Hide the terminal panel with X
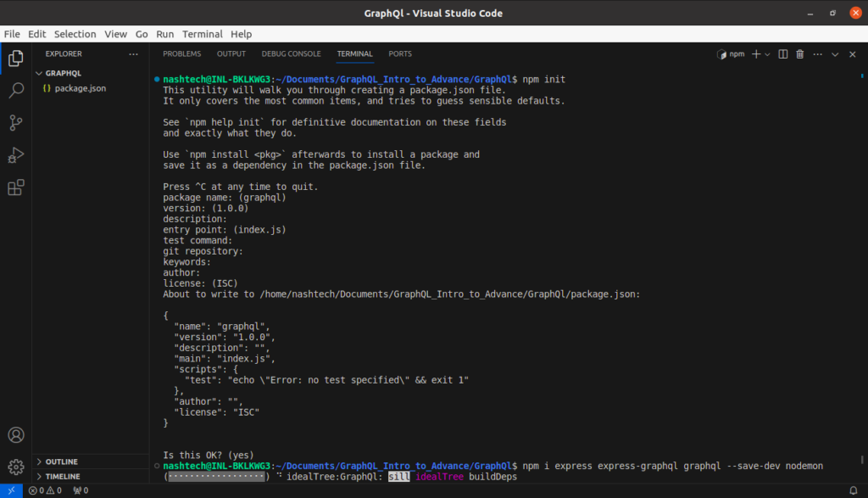868x498 pixels. tap(852, 53)
